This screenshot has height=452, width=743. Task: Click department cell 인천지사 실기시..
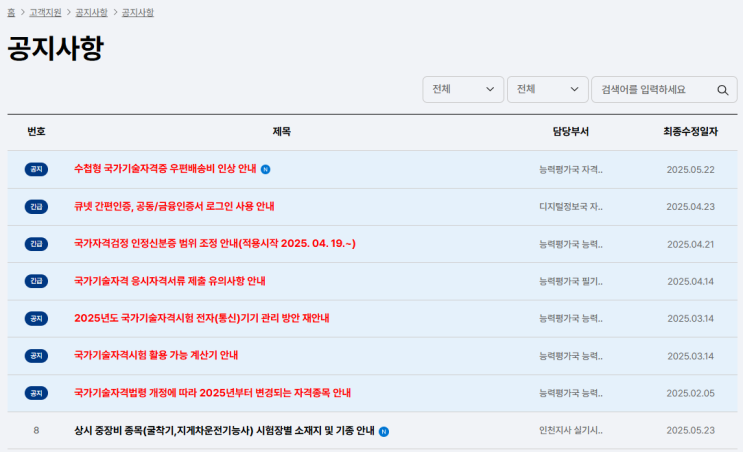pyautogui.click(x=571, y=431)
